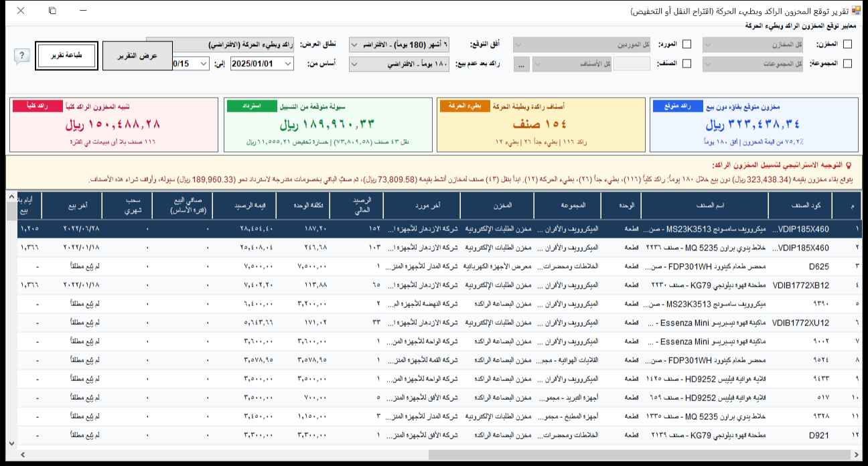Click the 323,438.34 ريال expected stock value
868x466 pixels.
[x=753, y=125]
